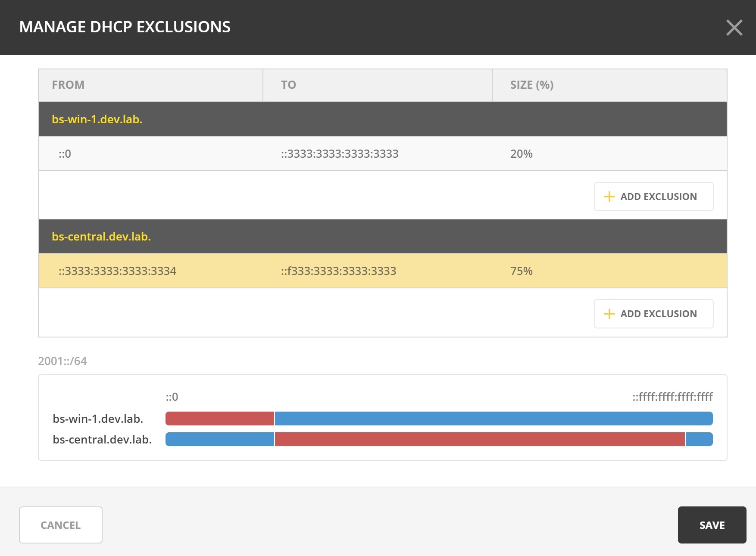
Task: Select the bs-win-1.dev.lab. server header row
Action: 382,119
